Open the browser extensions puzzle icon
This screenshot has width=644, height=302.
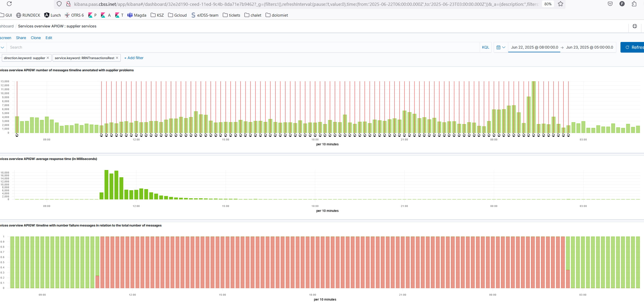(x=634, y=4)
